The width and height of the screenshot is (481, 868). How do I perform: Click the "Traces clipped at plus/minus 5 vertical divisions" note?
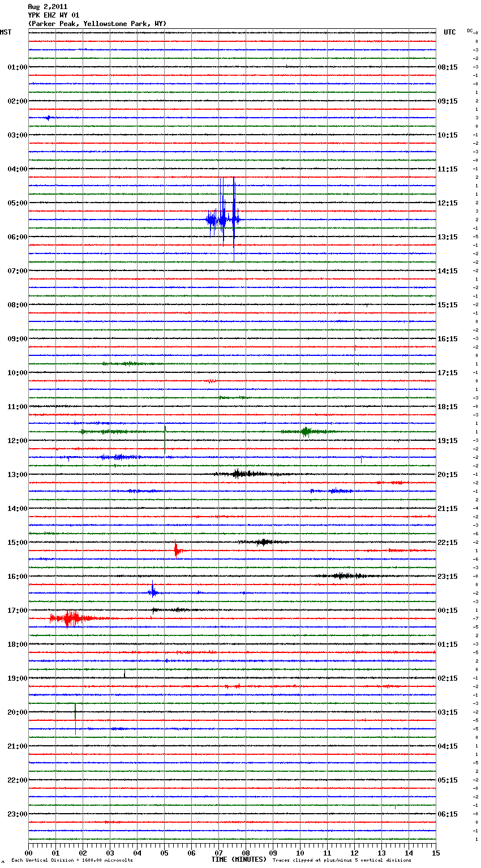click(342, 861)
